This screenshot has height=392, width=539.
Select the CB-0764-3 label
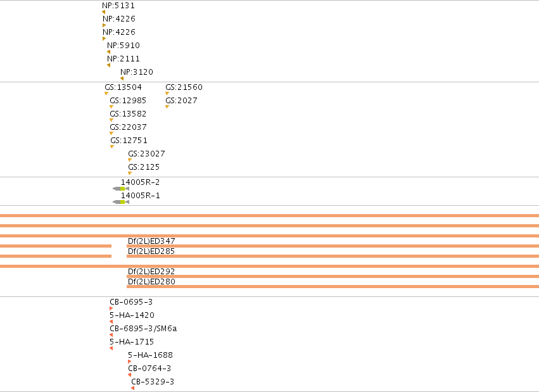149,369
